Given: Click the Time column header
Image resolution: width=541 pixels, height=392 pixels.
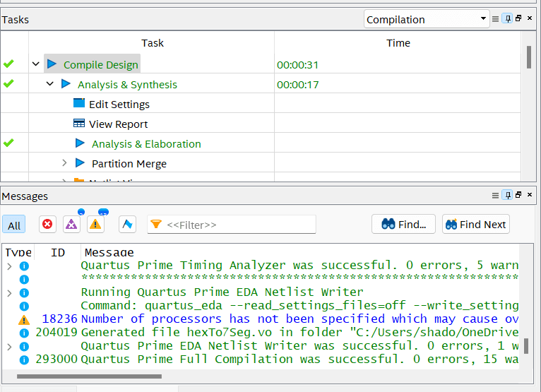Looking at the screenshot, I should (398, 43).
